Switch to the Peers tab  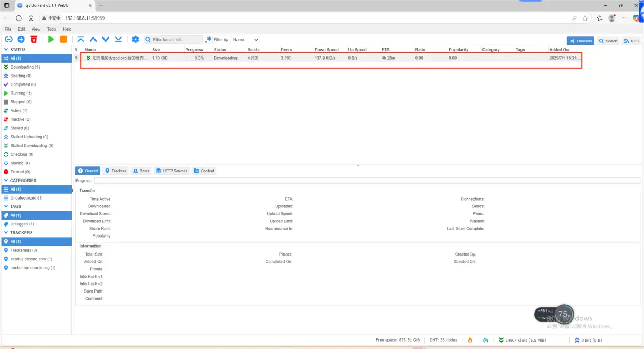coord(141,171)
